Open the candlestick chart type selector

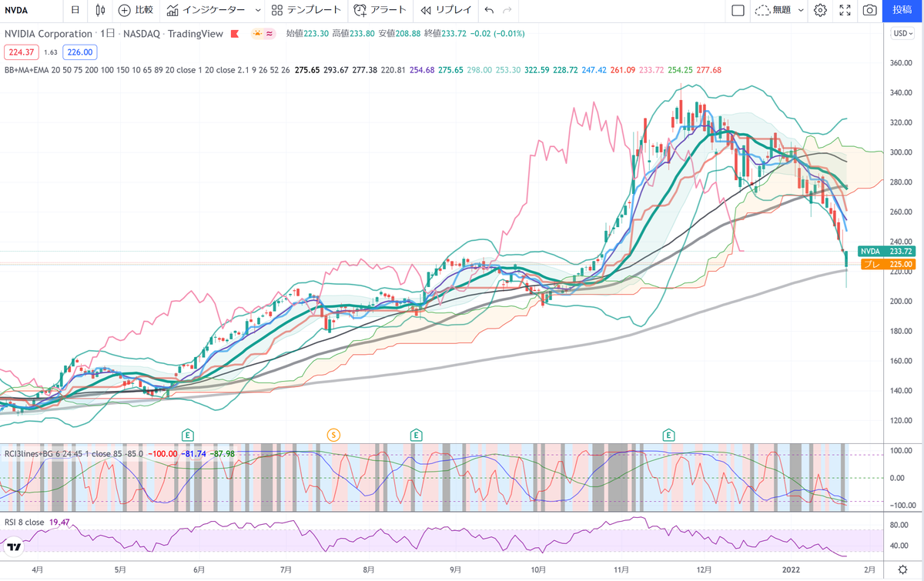click(x=100, y=10)
